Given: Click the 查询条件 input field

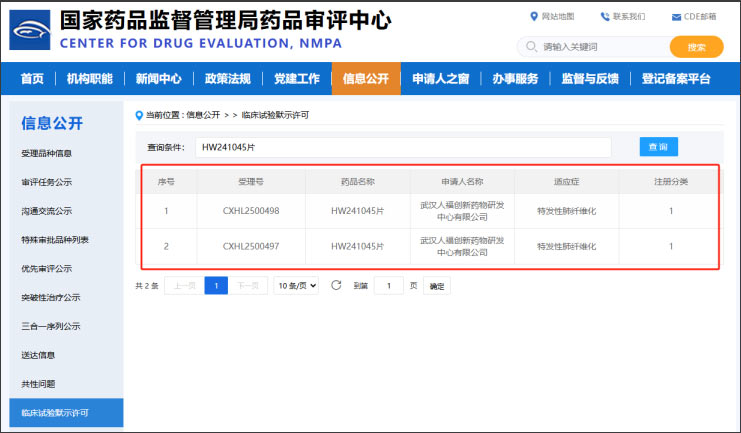Looking at the screenshot, I should [402, 147].
